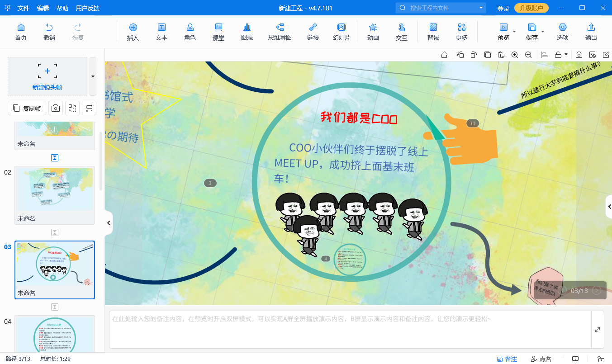Toggle the canvas lock icon

558,55
